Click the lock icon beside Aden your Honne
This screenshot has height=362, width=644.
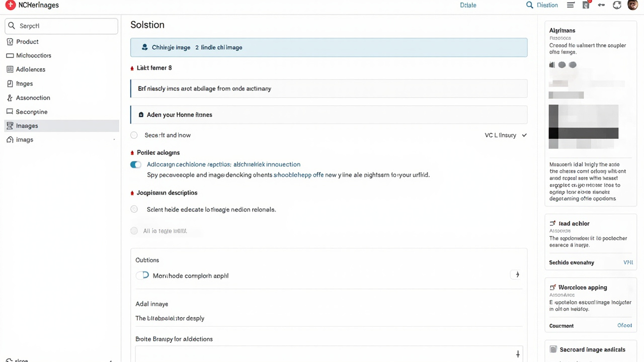141,115
